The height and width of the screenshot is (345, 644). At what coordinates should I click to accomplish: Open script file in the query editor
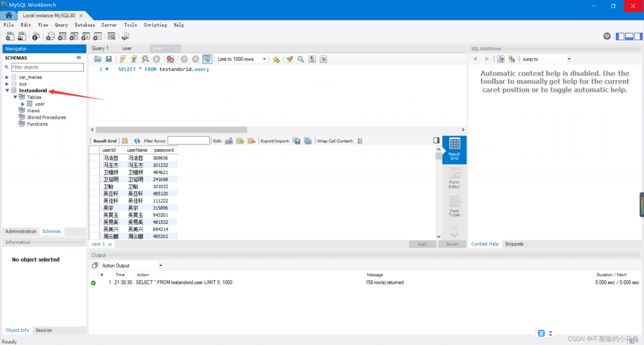tap(98, 59)
